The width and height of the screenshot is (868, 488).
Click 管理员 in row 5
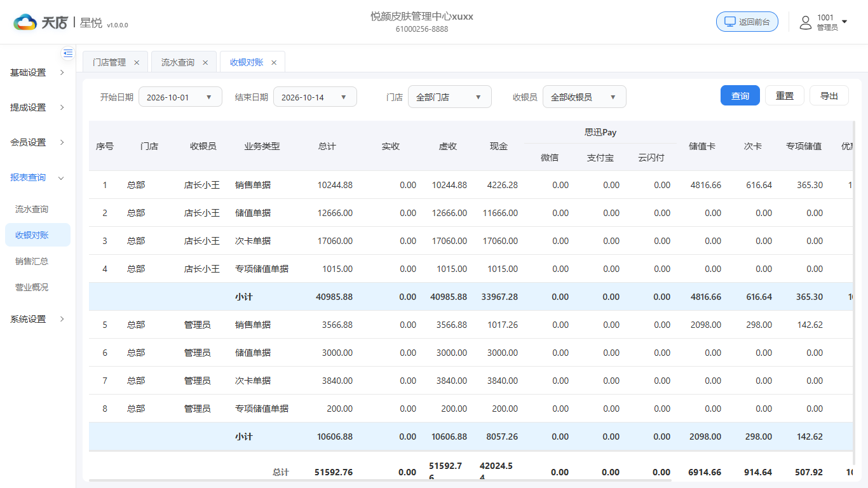[198, 325]
